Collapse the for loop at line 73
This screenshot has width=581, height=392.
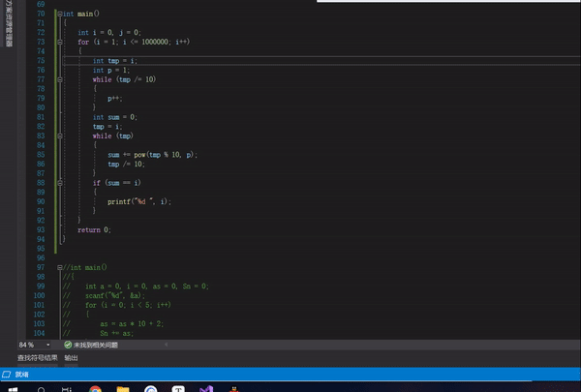coord(60,43)
